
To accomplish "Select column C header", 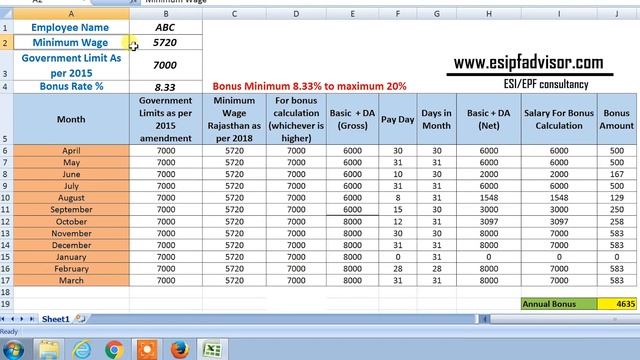I will (x=234, y=14).
